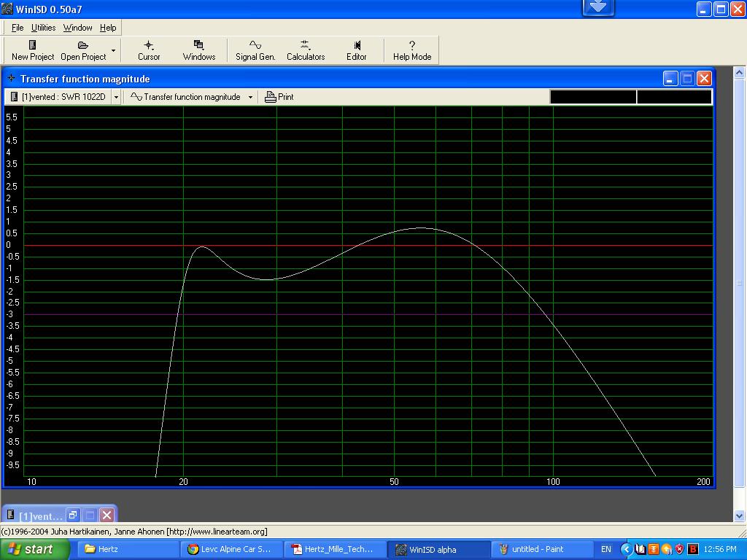Screen dimensions: 747x560
Task: Launch the Signal Gen. tool
Action: pos(255,50)
